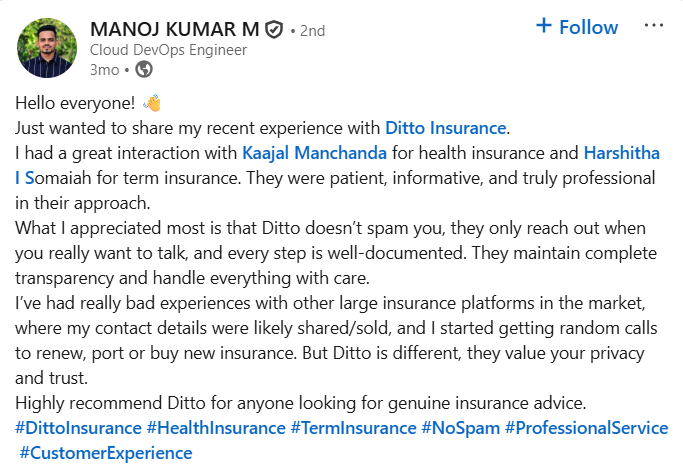The width and height of the screenshot is (683, 468).
Task: Click the #HealthInsurance hashtag
Action: tap(216, 428)
